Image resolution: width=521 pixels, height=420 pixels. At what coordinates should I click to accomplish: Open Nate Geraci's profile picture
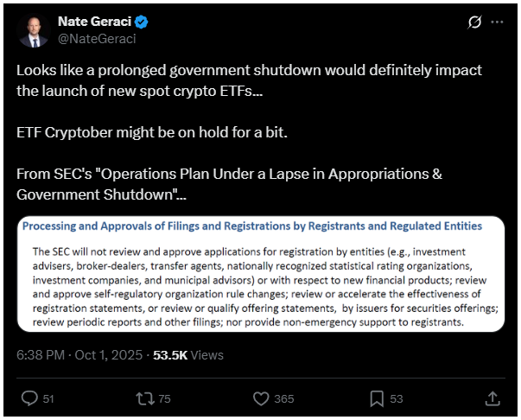pyautogui.click(x=32, y=30)
